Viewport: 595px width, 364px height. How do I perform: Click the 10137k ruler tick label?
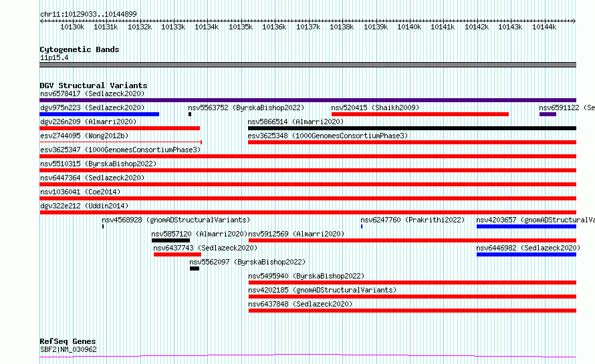(308, 27)
